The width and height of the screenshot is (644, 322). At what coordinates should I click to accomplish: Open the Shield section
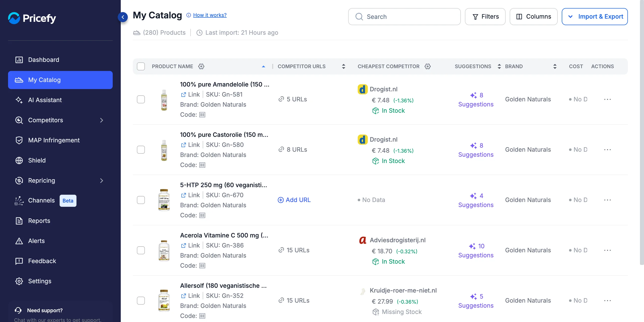60,160
